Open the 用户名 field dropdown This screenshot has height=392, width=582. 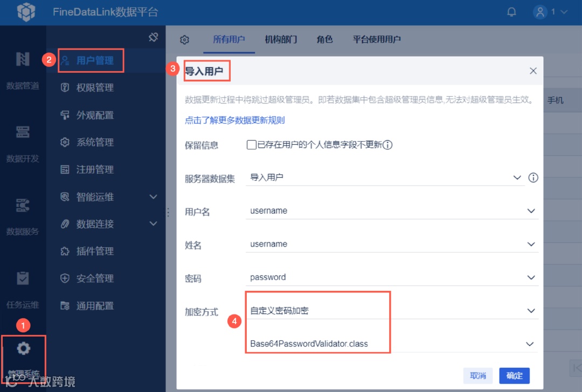click(x=392, y=211)
